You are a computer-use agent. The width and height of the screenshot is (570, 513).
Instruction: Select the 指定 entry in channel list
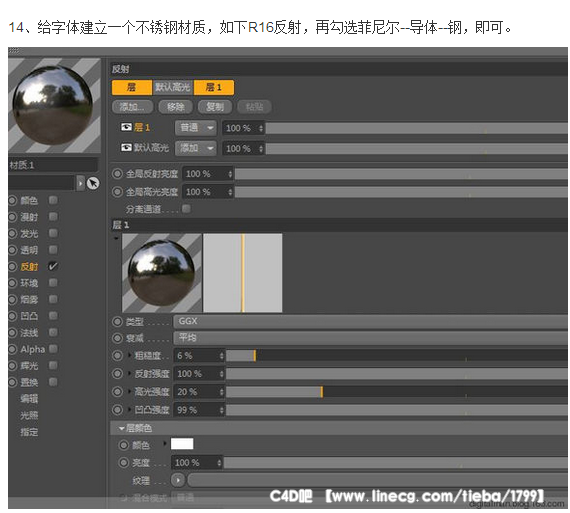[29, 432]
